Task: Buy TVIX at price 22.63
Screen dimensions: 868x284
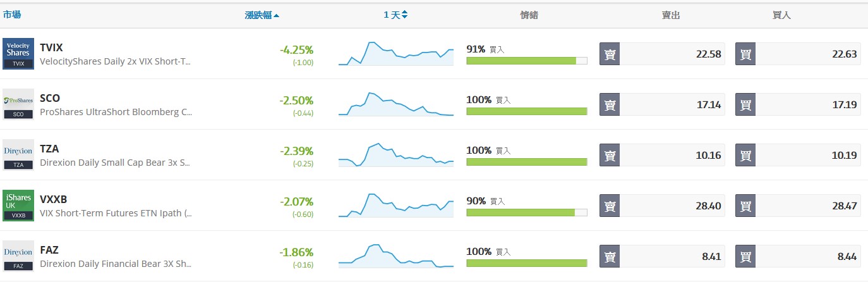Action: coord(798,54)
